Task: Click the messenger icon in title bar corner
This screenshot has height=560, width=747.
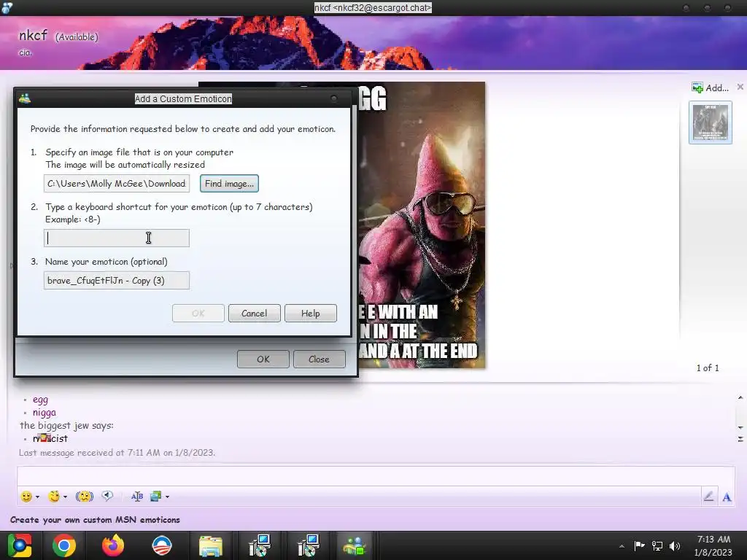Action: 7,7
